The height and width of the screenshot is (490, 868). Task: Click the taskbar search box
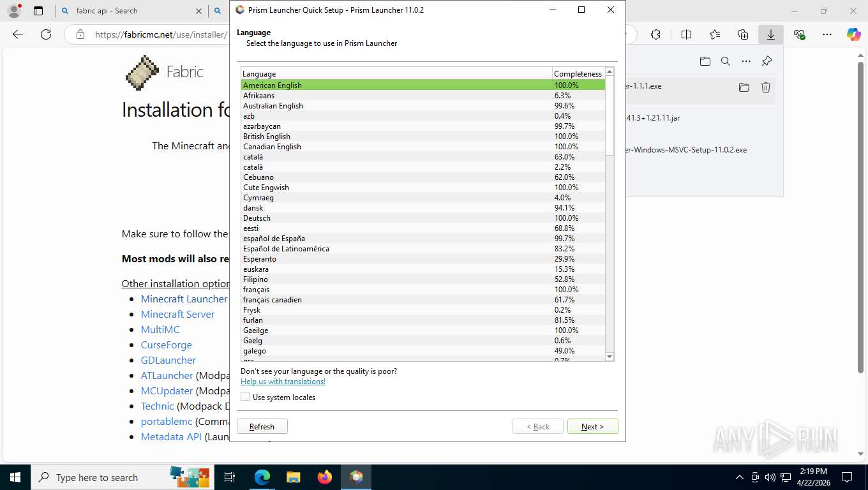121,477
